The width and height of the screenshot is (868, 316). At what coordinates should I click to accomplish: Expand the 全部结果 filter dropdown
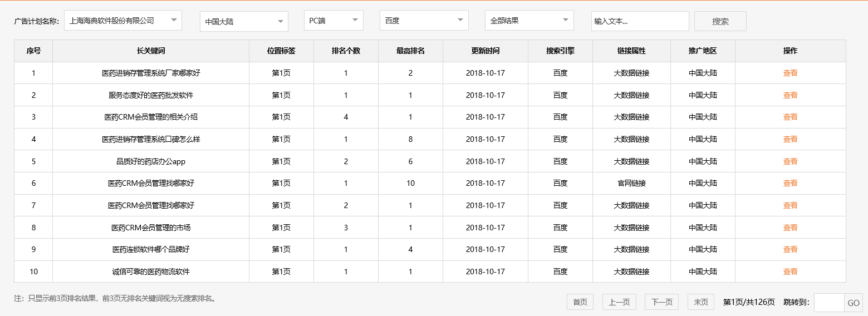click(x=529, y=21)
